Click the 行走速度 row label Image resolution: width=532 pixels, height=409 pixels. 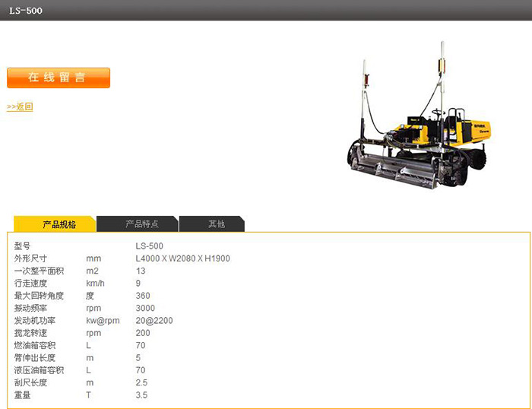point(30,284)
